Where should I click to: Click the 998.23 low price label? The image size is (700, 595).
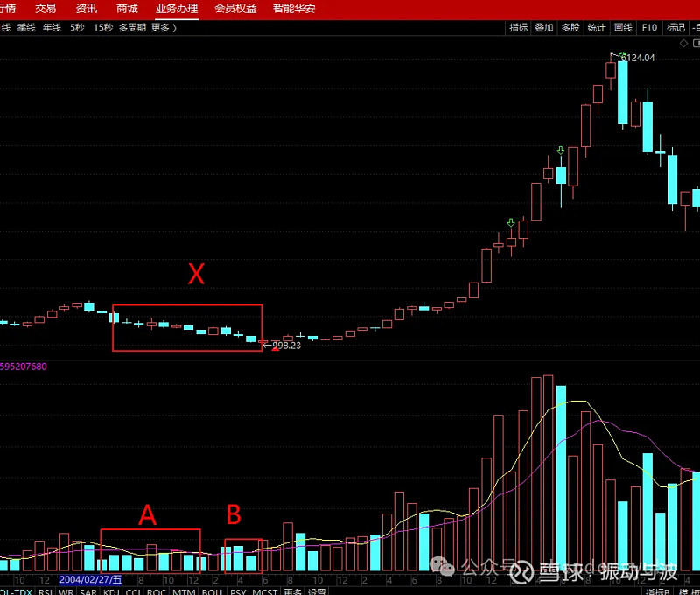(x=287, y=346)
